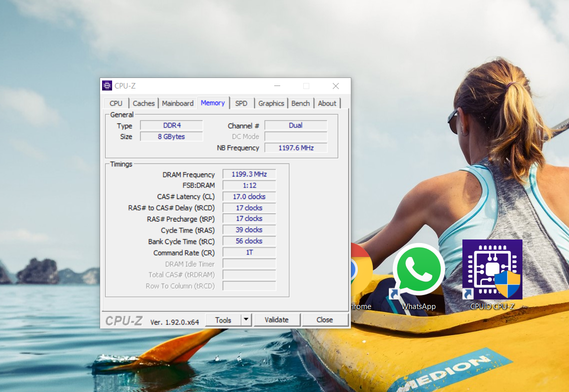Click the tRCD 17 clocks value
The image size is (569, 392).
click(249, 208)
